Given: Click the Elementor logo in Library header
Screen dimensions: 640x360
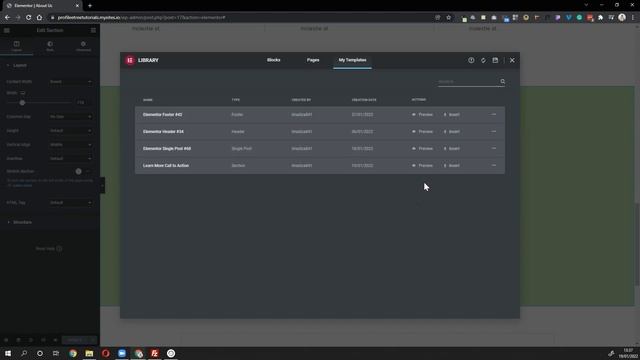Looking at the screenshot, I should 130,60.
